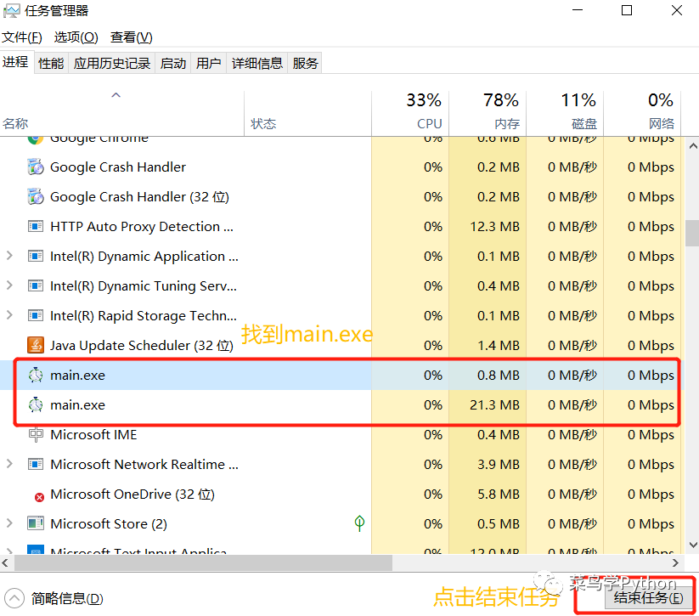Screen dimensions: 699x616
Task: Click Intel(R) Dynamic Application process icon
Action: coord(36,257)
